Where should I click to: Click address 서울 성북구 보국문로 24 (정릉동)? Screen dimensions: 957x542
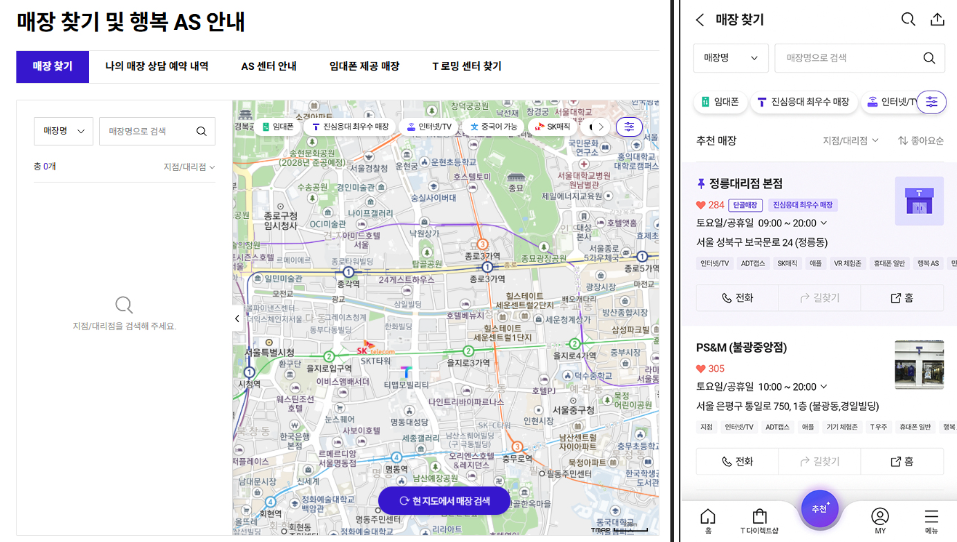pos(762,242)
